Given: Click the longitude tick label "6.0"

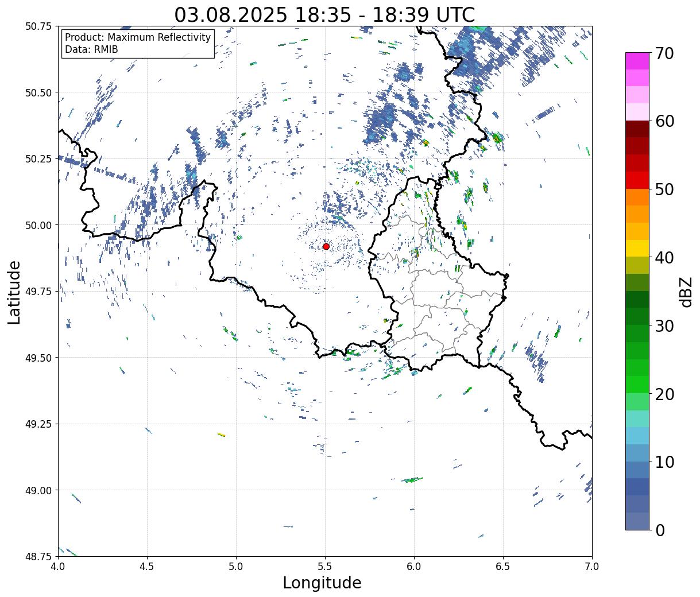Looking at the screenshot, I should click(x=414, y=566).
